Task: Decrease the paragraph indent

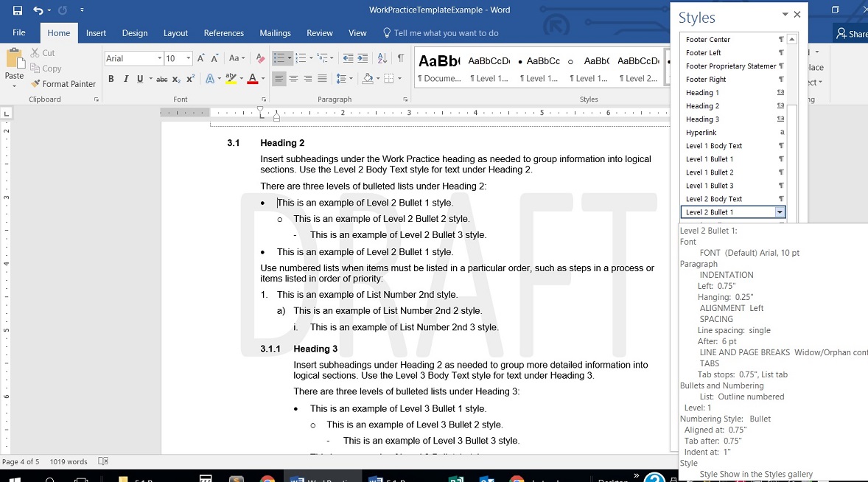Action: coord(348,58)
